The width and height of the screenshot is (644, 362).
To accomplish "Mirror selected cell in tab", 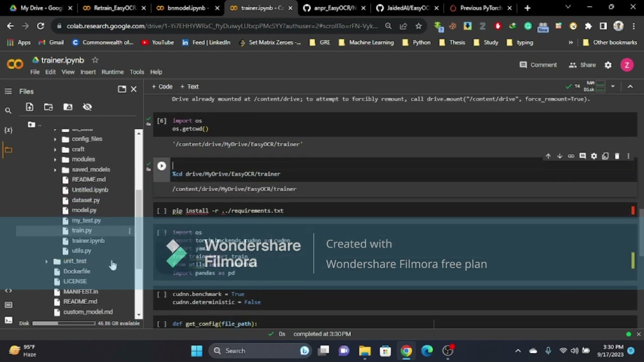I will [605, 156].
